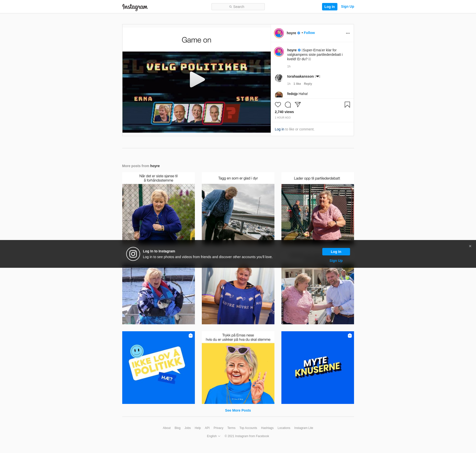
Task: Open the 'Ikke lov å politikk' post
Action: click(158, 367)
